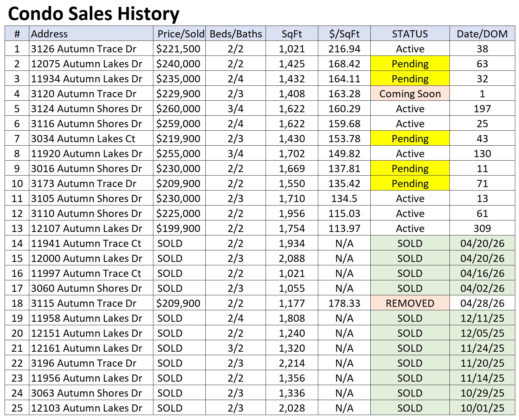Select the Date/DOM column header

[482, 34]
